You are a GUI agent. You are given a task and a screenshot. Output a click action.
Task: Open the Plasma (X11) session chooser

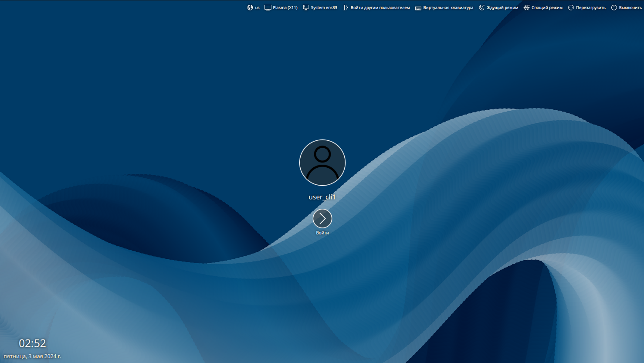click(285, 8)
